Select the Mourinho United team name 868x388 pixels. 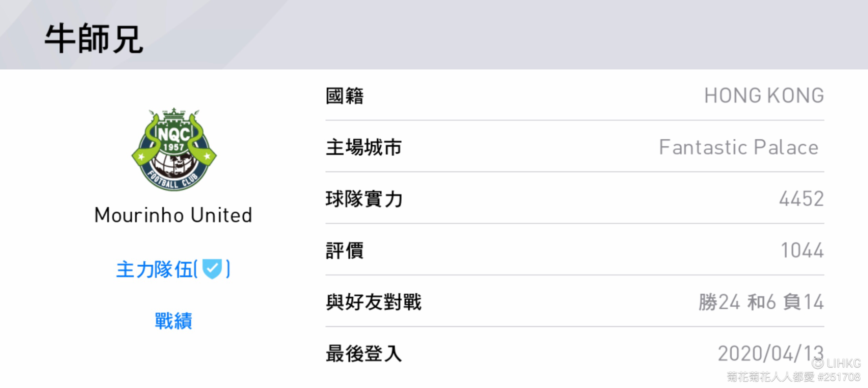coord(173,215)
